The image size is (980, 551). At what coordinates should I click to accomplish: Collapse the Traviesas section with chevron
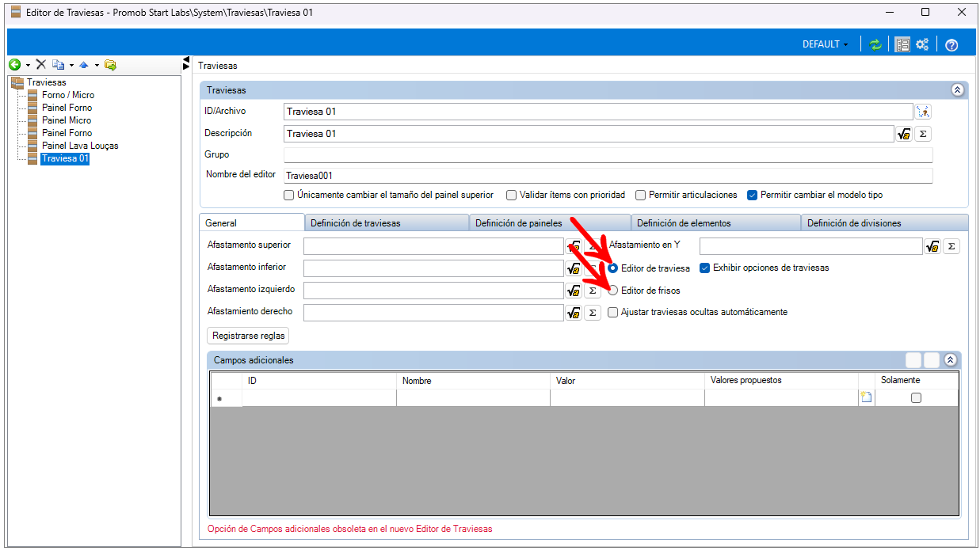pos(957,90)
